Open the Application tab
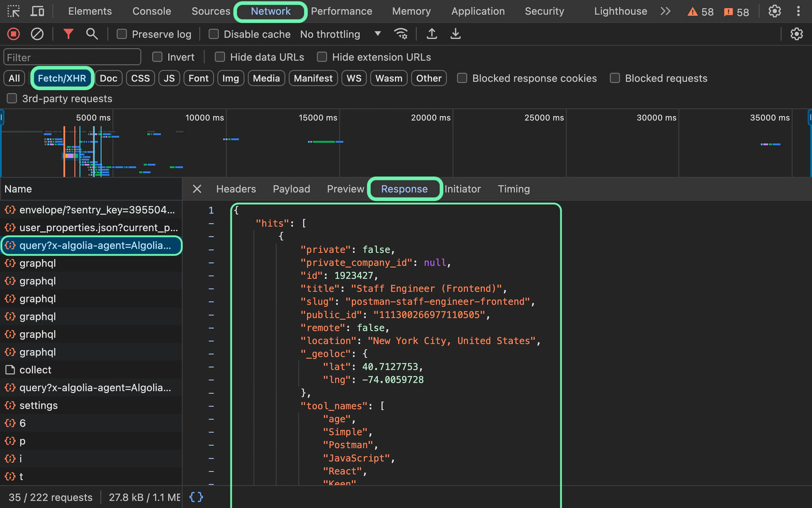 (x=478, y=11)
